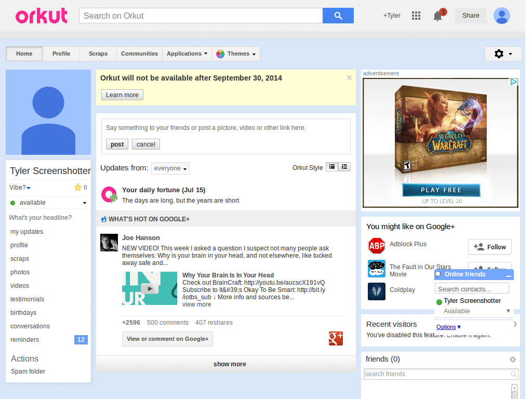
Task: Click the star rating icon near Vibe
Action: (x=78, y=187)
